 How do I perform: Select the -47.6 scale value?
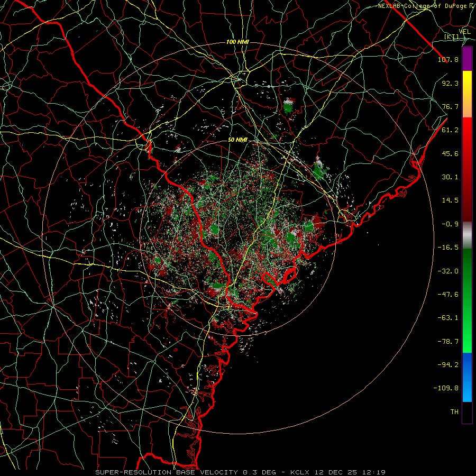[448, 295]
